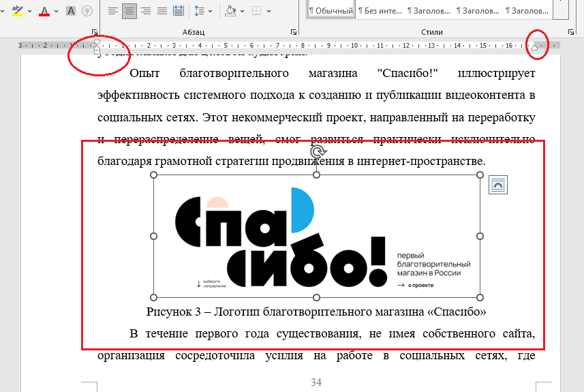Click top-right image resize handle

click(x=480, y=175)
